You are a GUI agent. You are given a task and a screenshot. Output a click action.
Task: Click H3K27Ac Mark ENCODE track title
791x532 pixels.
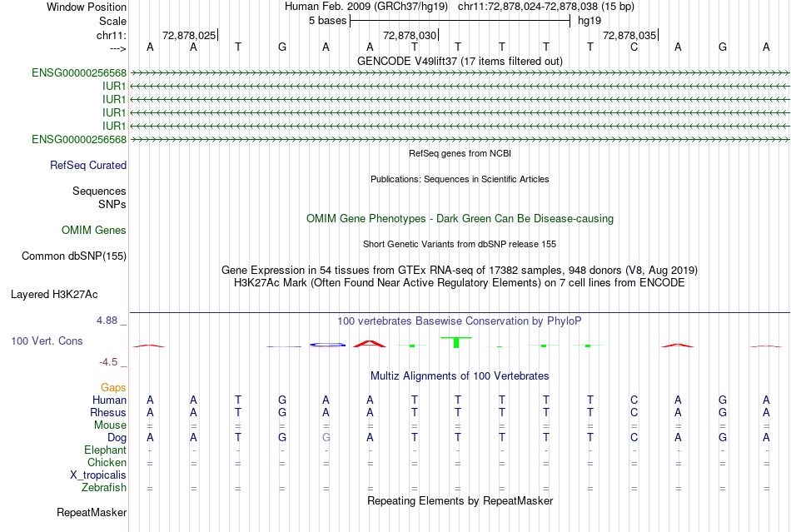coord(460,283)
